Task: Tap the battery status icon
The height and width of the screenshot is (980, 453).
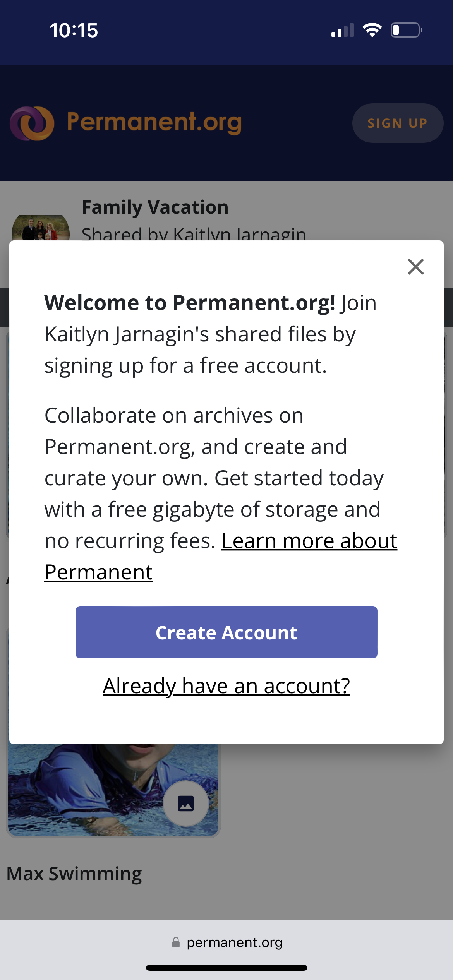Action: [406, 30]
